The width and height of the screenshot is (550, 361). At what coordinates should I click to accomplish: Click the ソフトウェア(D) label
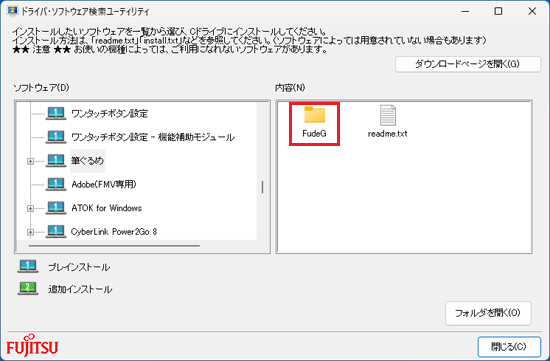coord(41,88)
